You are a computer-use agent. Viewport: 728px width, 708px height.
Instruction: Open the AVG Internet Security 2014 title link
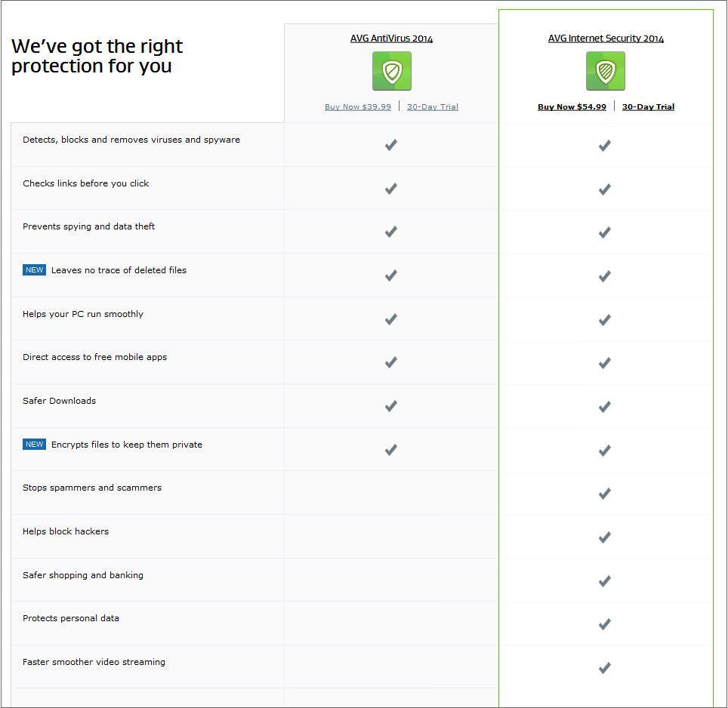point(606,38)
